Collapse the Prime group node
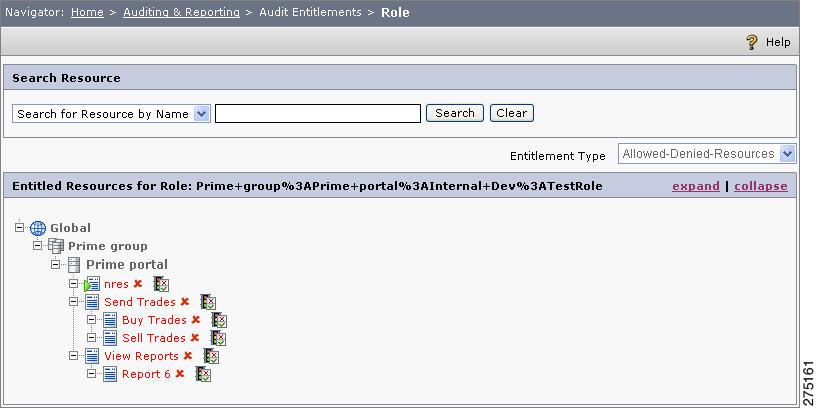 click(x=37, y=246)
